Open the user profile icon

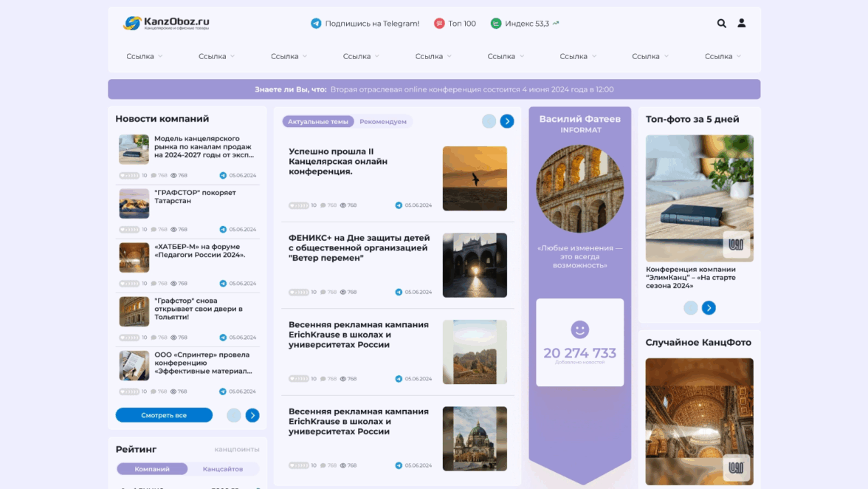click(741, 24)
